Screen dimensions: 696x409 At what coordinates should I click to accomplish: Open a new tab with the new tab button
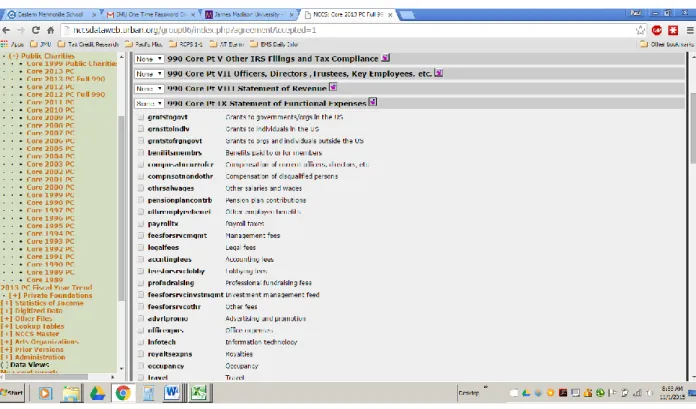click(407, 15)
